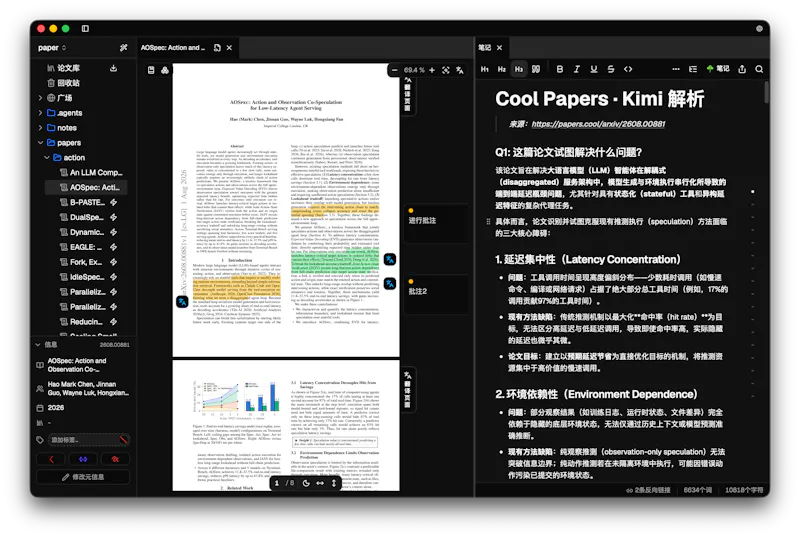Collapse the papers folder
The width and height of the screenshot is (800, 537).
click(40, 143)
